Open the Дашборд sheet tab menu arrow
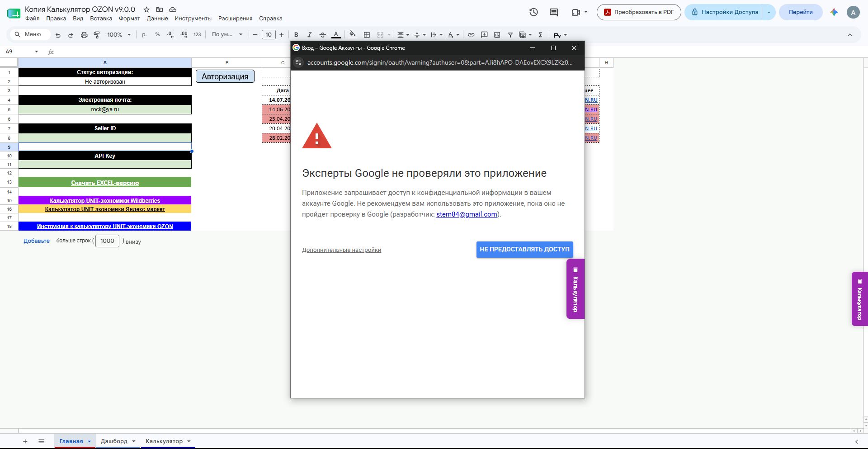This screenshot has height=449, width=868. (134, 441)
